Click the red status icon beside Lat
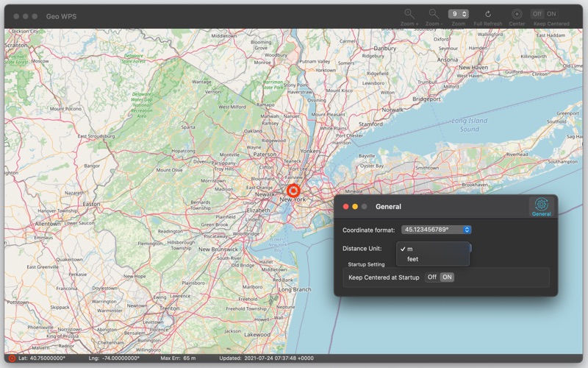Viewport: 588px width, 368px height. point(12,358)
